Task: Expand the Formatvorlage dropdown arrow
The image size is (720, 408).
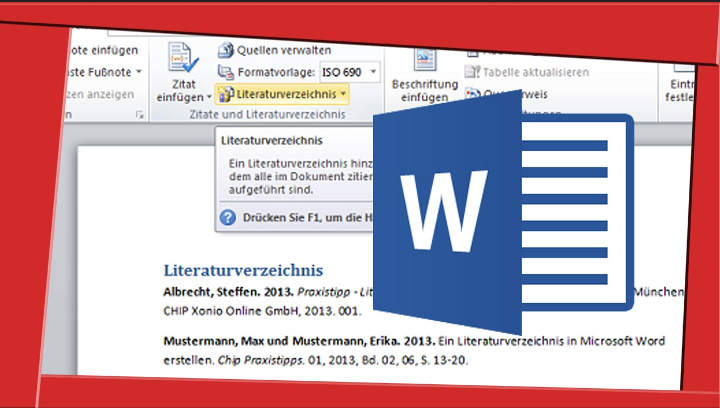Action: tap(373, 72)
